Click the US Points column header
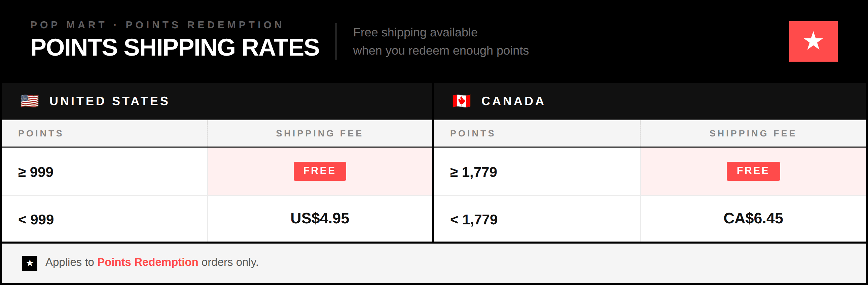868x285 pixels. pos(40,133)
